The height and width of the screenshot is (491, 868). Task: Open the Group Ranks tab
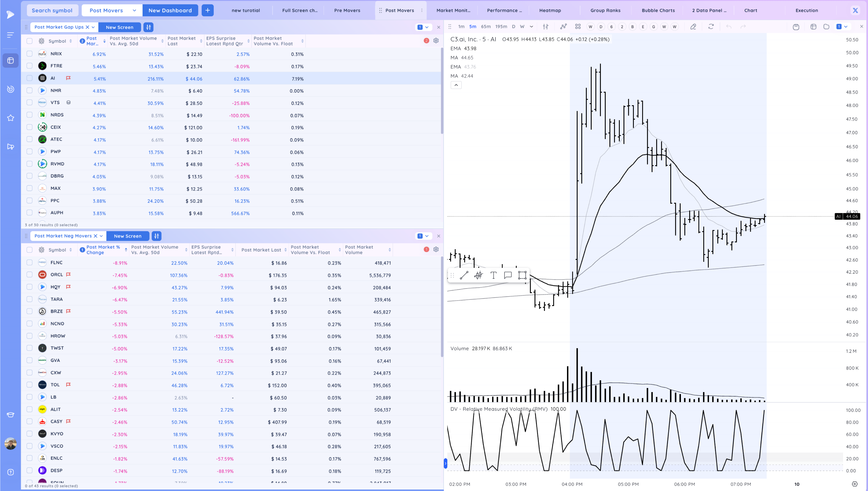click(605, 10)
